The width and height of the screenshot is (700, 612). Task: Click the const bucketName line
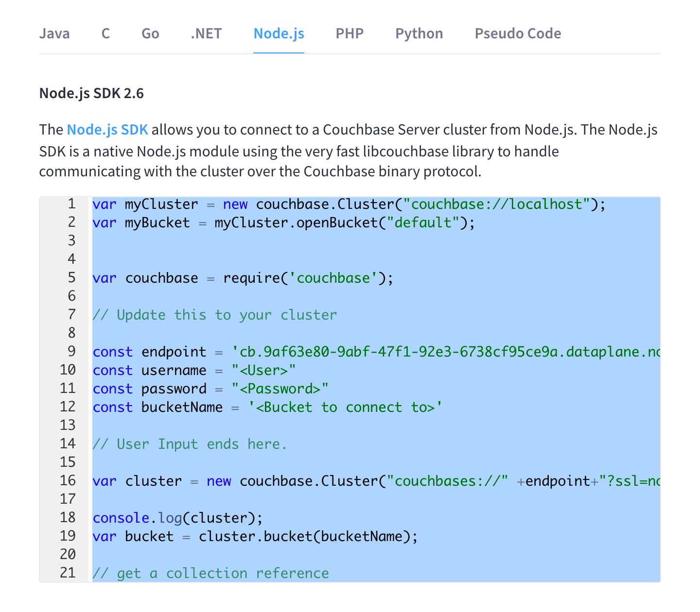(267, 407)
